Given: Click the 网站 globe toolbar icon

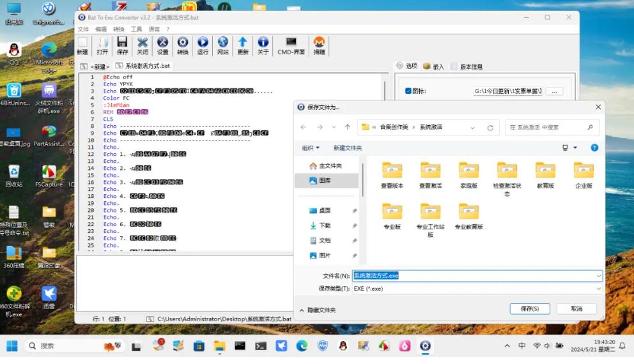Looking at the screenshot, I should 222,45.
